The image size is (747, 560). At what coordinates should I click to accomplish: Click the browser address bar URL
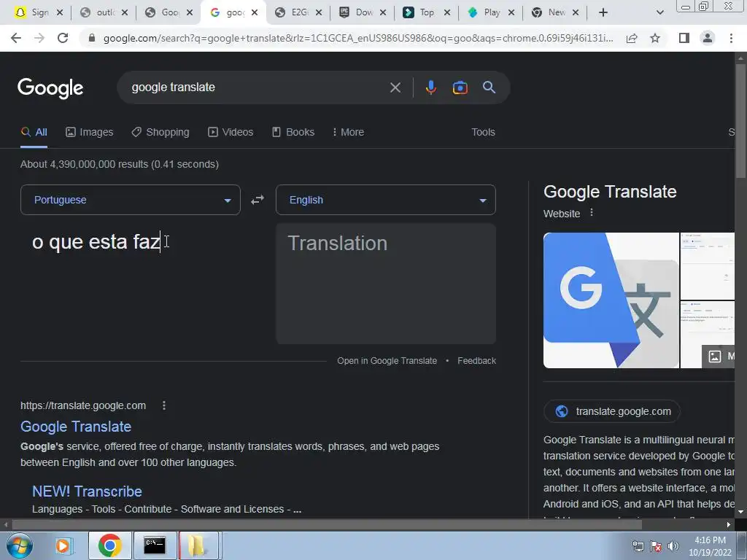[x=358, y=38]
